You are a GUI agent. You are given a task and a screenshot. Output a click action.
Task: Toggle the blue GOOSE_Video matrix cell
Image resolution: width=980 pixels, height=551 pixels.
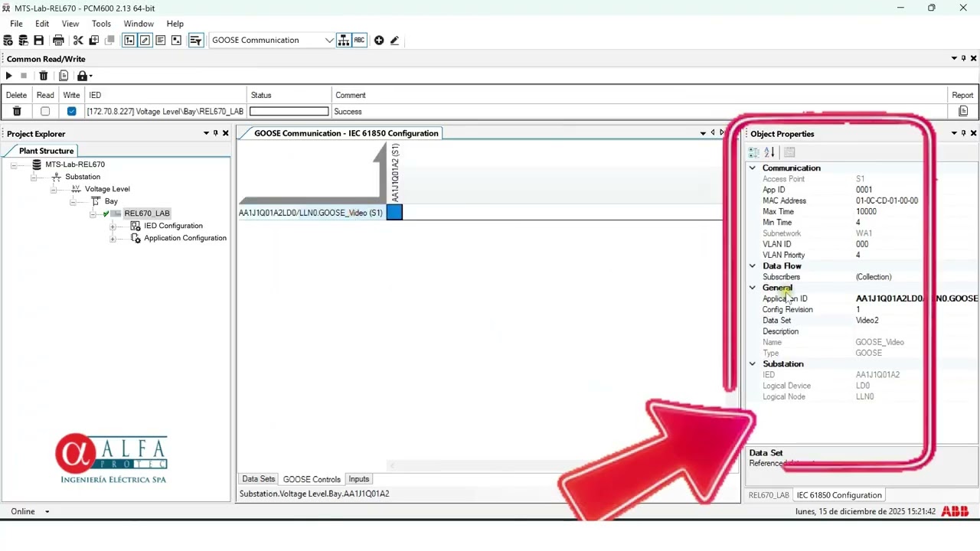coord(394,213)
